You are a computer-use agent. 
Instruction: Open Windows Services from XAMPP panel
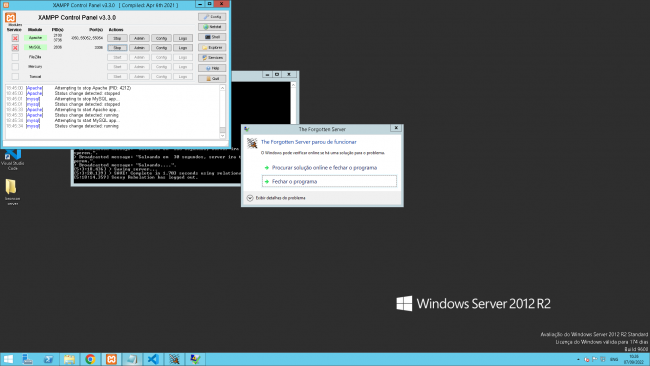(212, 58)
